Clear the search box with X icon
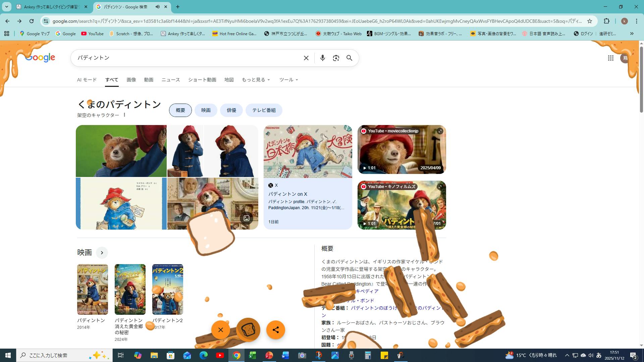644x362 pixels. [x=306, y=58]
